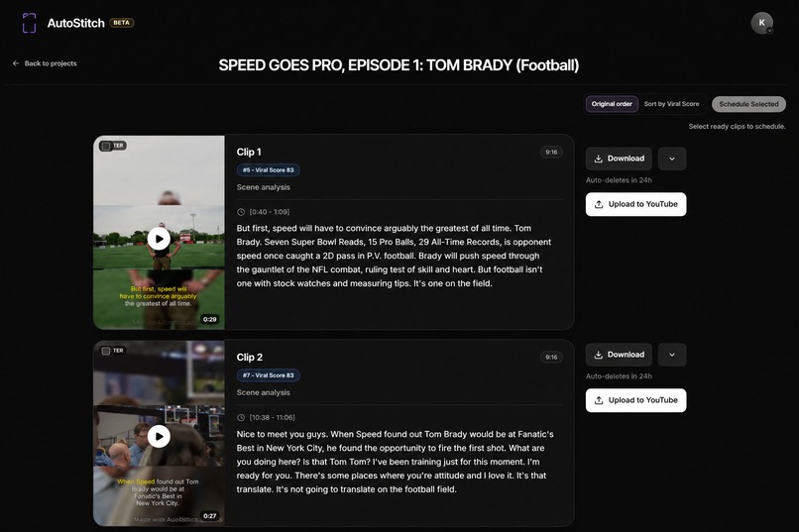Click the 0:27 duration on Clip 2 thumbnail
Screen dimensions: 799x532
[209, 516]
